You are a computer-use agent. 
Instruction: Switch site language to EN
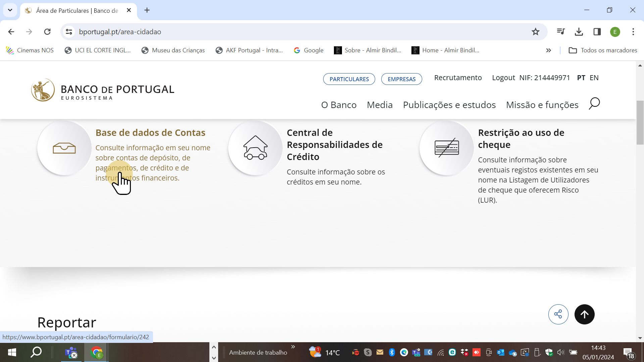[x=594, y=78]
